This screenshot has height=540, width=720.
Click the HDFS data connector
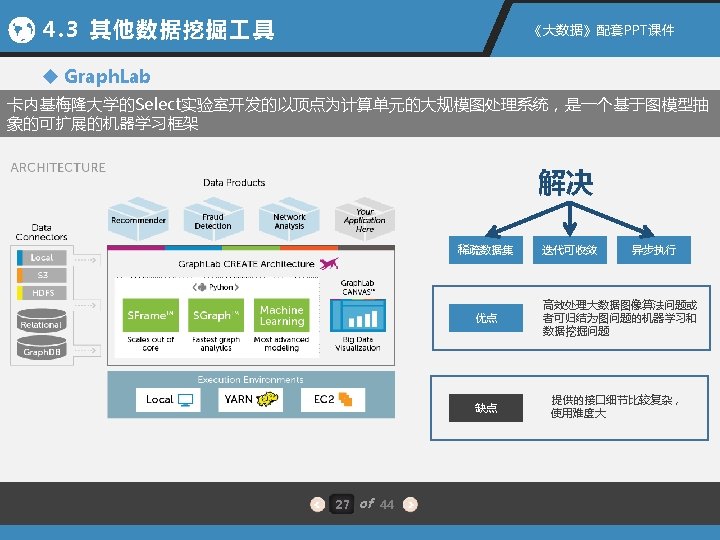[42, 292]
